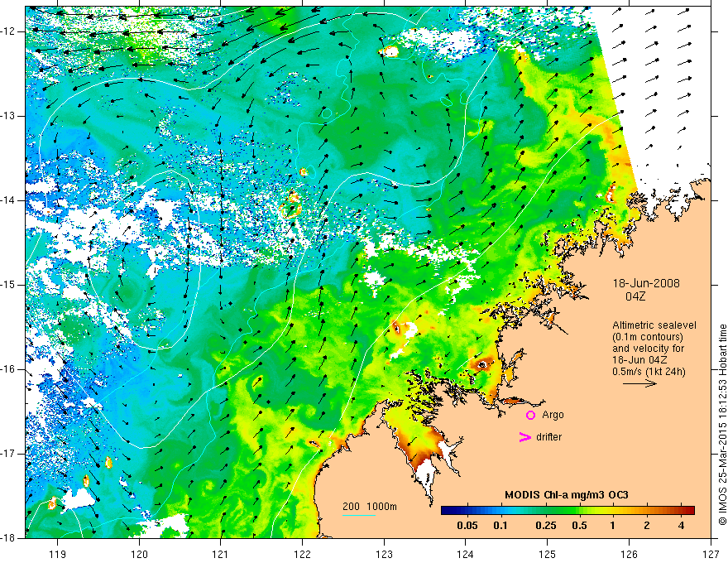Click the 'Argo' legend label

pos(553,415)
